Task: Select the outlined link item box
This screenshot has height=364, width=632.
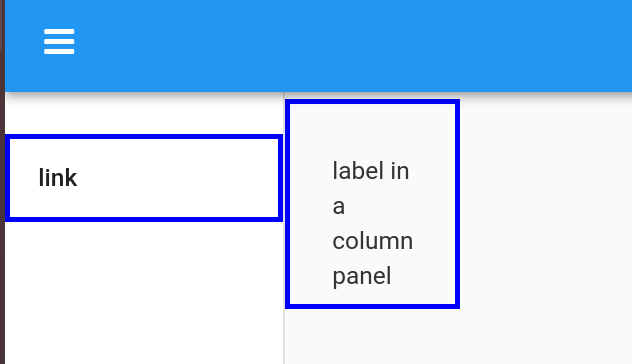Action: click(x=144, y=178)
